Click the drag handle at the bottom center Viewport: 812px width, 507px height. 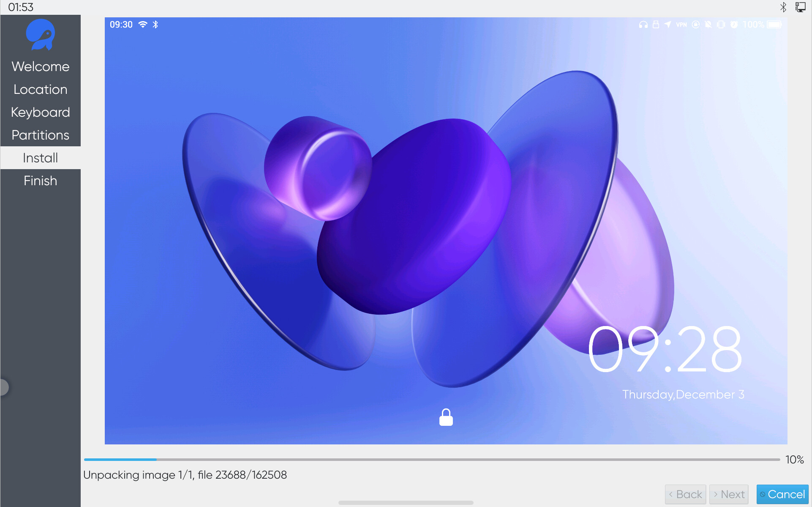405,503
